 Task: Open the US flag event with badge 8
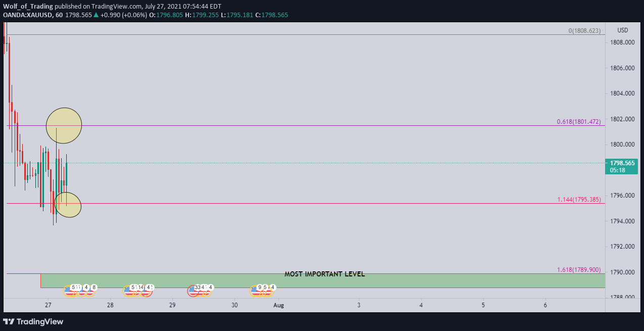(x=90, y=290)
